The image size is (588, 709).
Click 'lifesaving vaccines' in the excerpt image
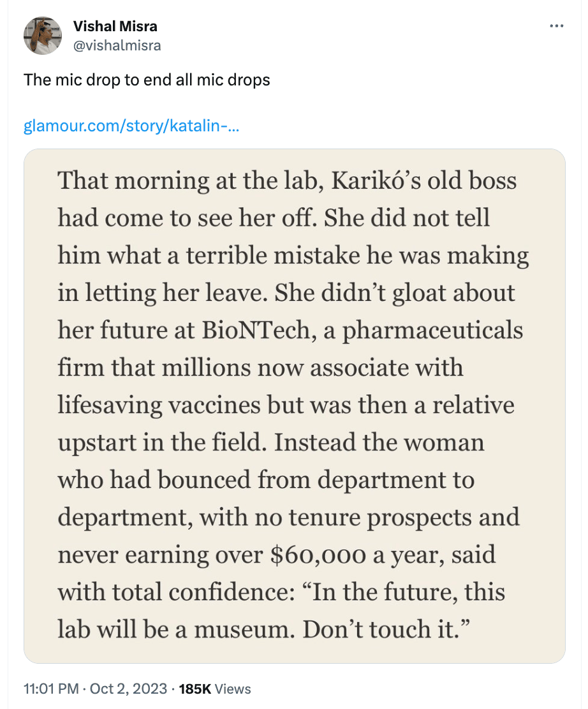(x=159, y=405)
